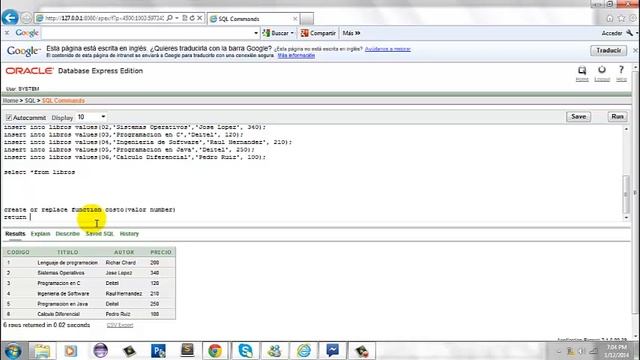Viewport: 640px width, 360px height.
Task: Click the PRECIO column header
Action: [161, 252]
